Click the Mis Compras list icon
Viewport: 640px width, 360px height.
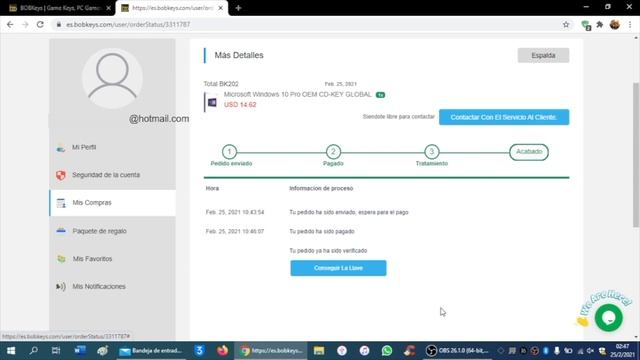pyautogui.click(x=61, y=203)
